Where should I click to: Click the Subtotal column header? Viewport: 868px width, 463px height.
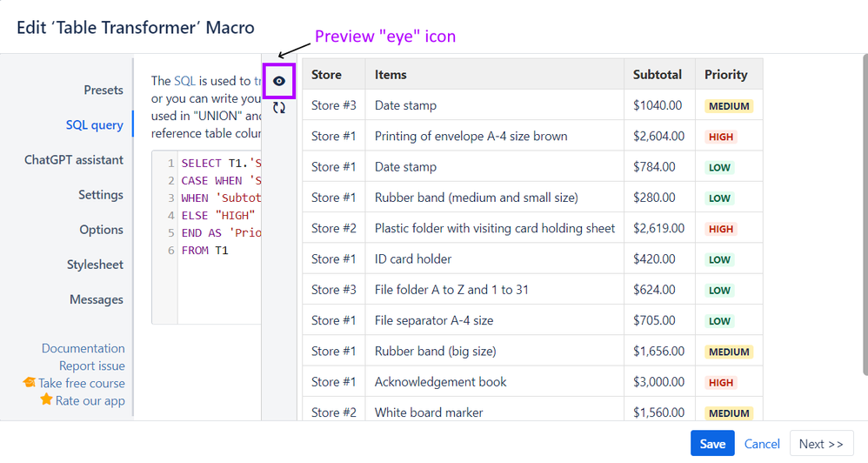[x=658, y=75]
